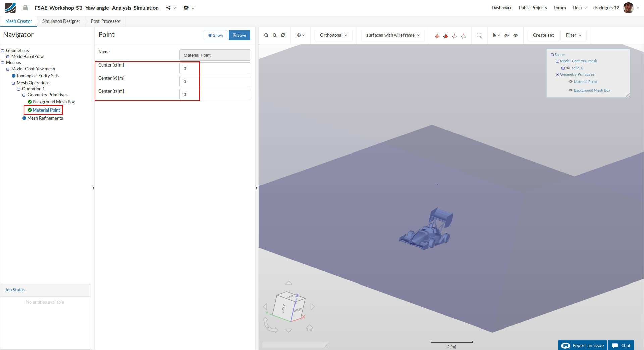Open the project settings gear menu
The image size is (644, 350).
pyautogui.click(x=189, y=8)
